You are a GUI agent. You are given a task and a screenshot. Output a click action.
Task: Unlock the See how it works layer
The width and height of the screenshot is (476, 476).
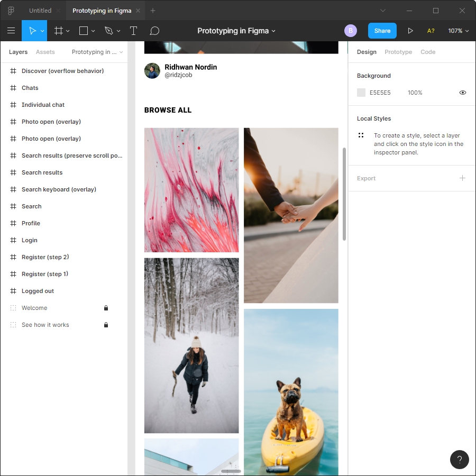[106, 325]
